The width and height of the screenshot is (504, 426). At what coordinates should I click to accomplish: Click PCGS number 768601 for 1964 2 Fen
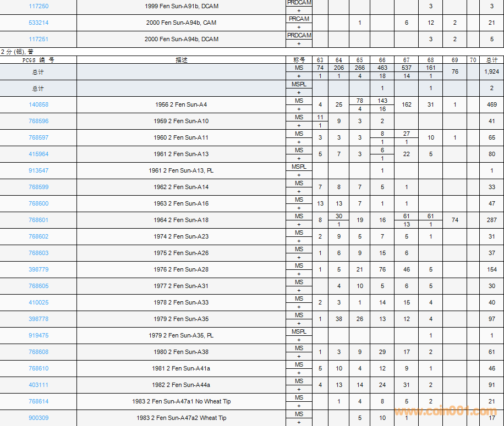39,220
